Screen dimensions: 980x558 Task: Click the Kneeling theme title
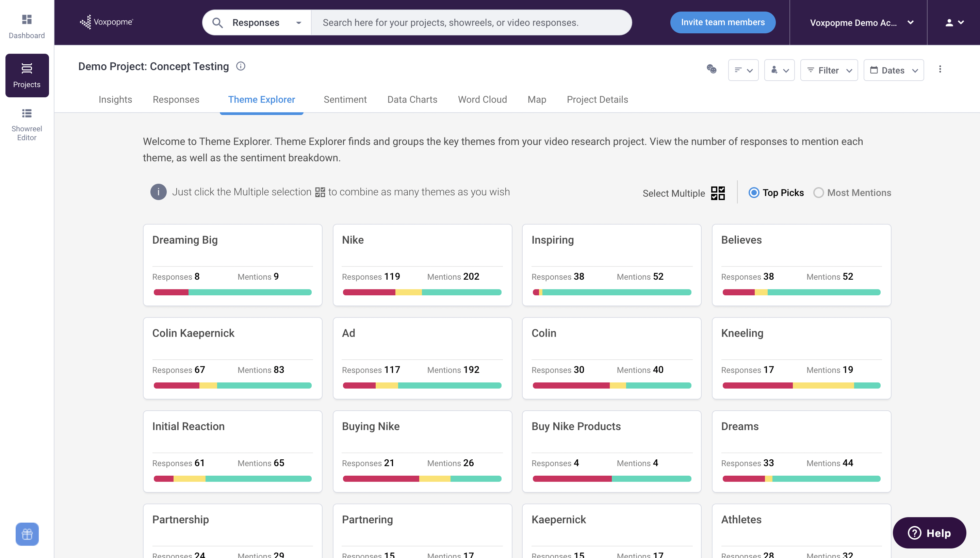coord(742,333)
